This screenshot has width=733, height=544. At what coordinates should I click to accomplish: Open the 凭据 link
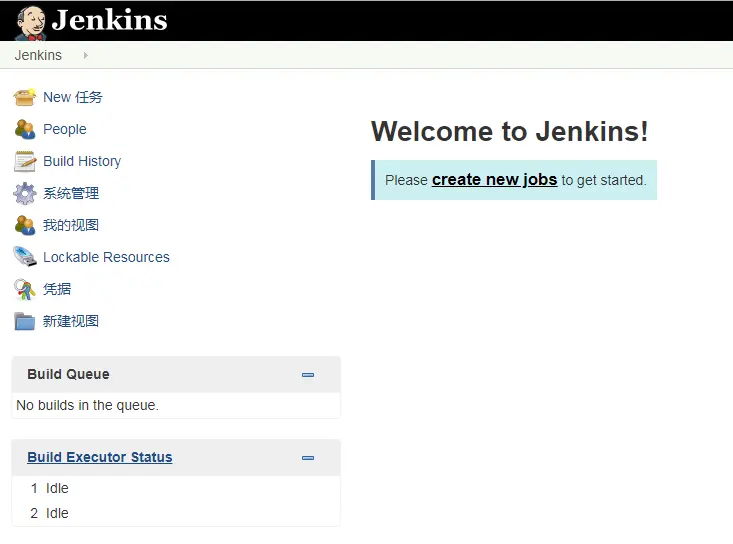(x=57, y=289)
